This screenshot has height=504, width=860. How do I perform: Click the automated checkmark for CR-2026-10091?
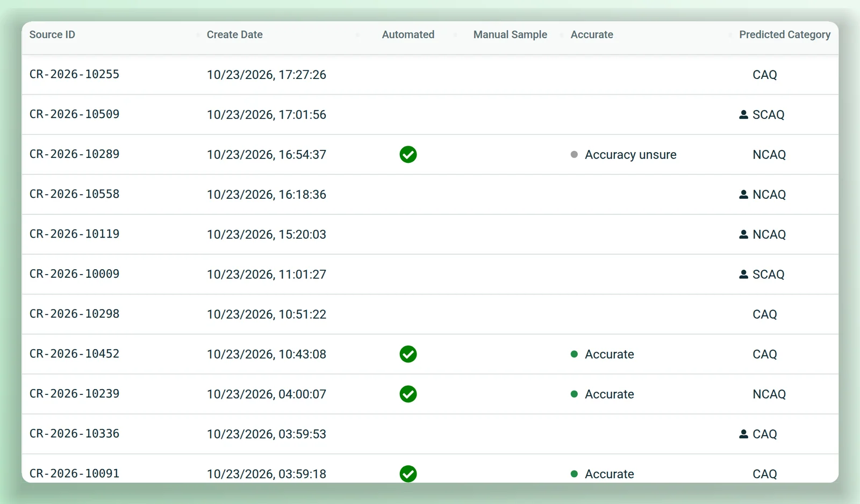click(x=408, y=474)
